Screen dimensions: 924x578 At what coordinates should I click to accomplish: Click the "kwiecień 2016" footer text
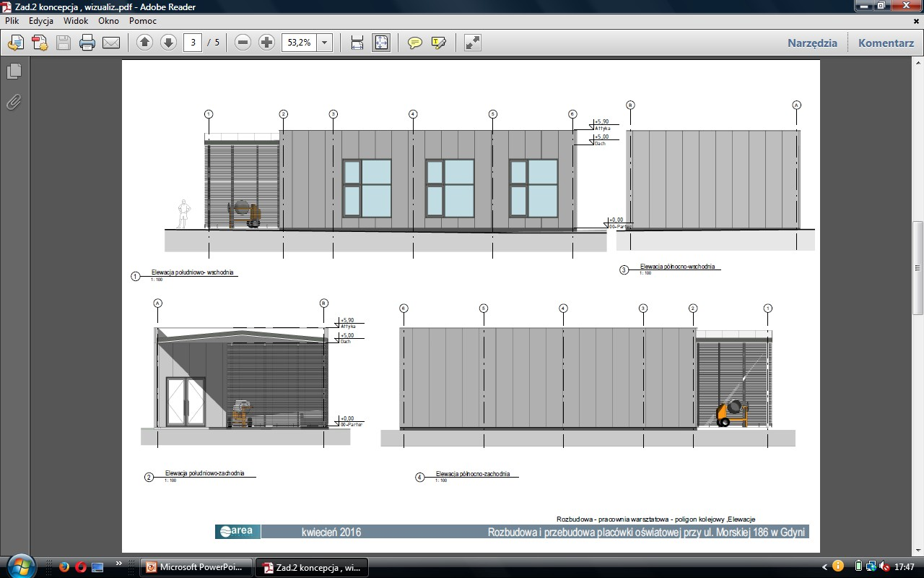coord(331,532)
